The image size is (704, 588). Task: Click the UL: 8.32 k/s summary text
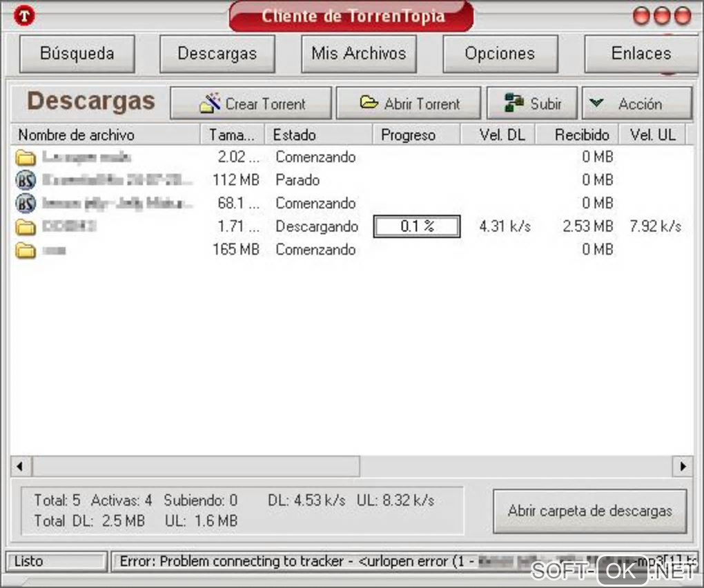[395, 500]
